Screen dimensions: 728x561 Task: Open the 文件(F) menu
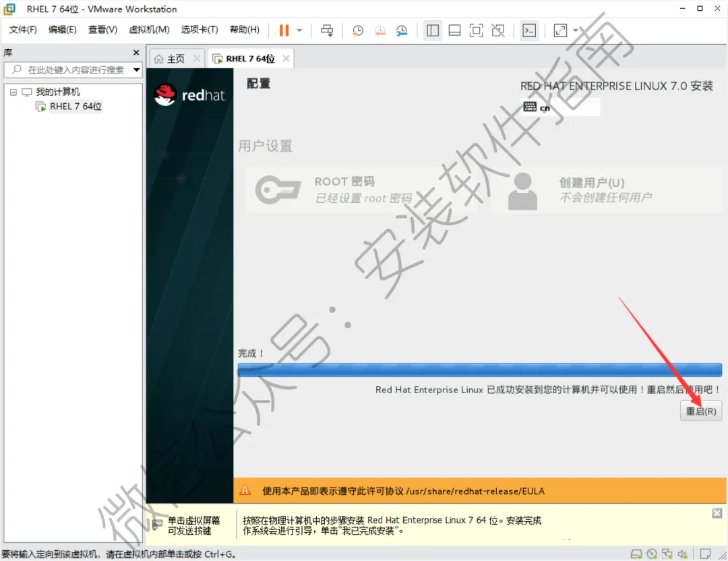(x=23, y=30)
